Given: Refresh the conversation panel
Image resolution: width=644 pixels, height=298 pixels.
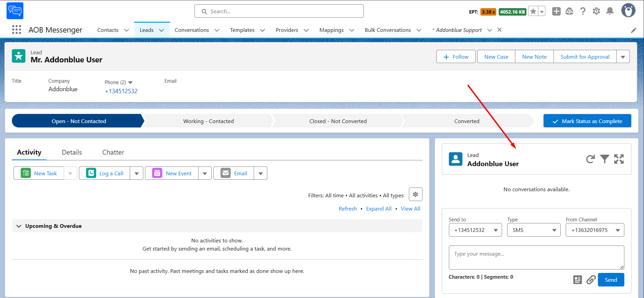Looking at the screenshot, I should point(590,159).
